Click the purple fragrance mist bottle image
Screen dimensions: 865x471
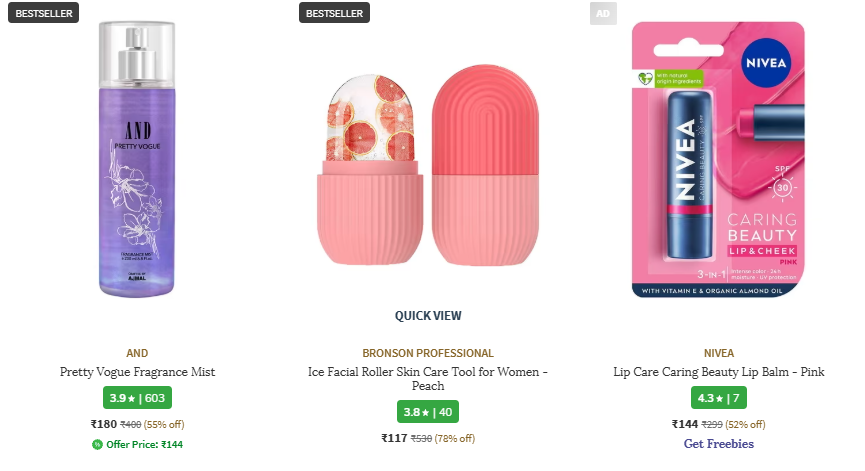[137, 160]
